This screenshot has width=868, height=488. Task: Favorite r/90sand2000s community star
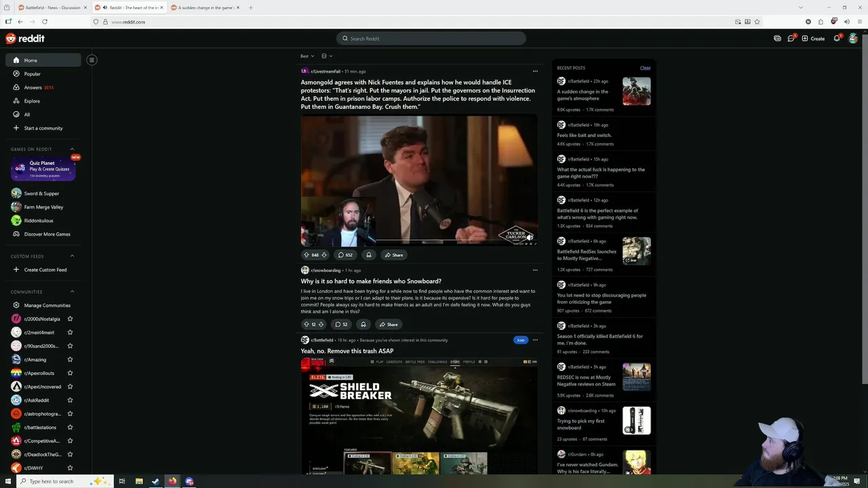pos(70,346)
